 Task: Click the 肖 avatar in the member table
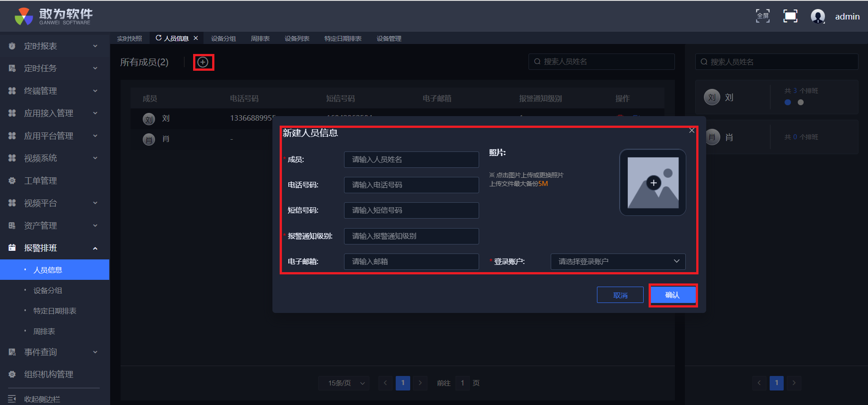pyautogui.click(x=149, y=139)
